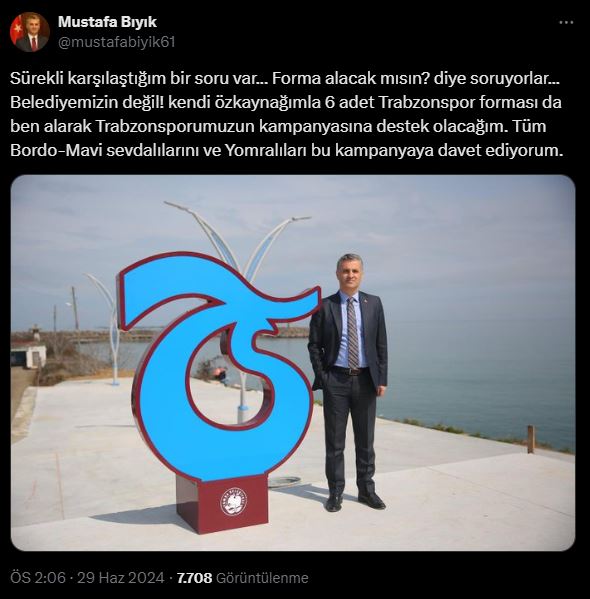Open the attached photo in full view
Viewport: 590px width, 599px height.
pos(293,363)
